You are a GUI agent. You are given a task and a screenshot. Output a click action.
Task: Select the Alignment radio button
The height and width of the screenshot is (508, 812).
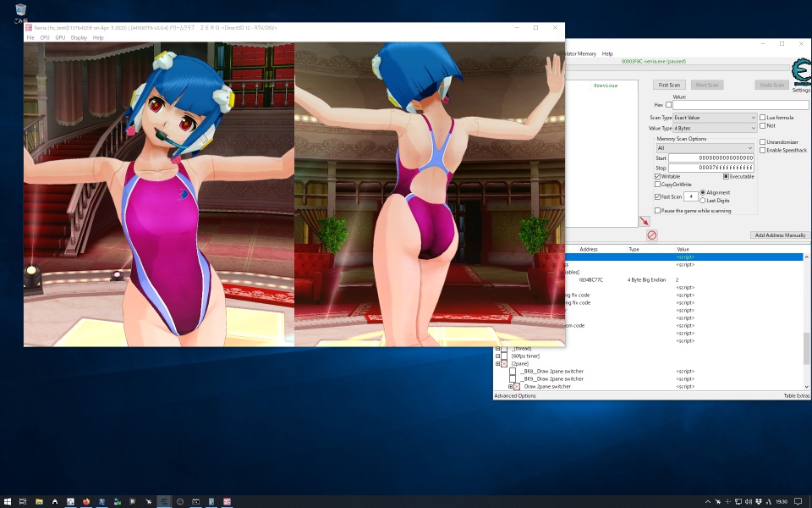[703, 193]
